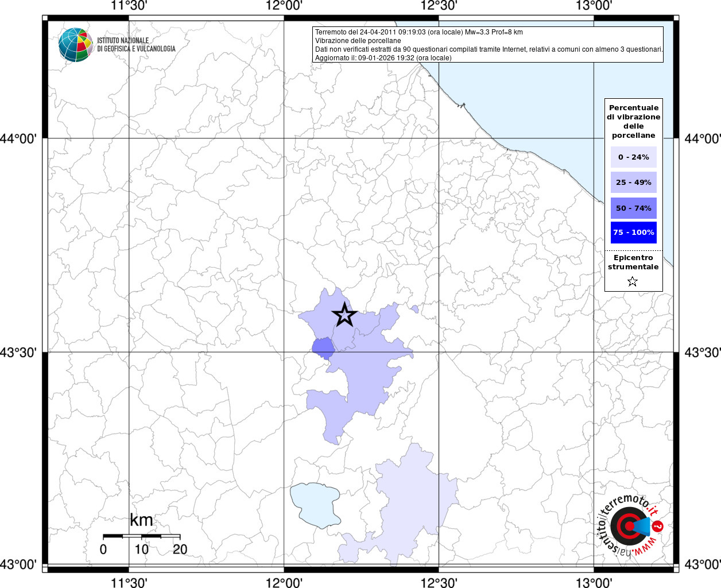
Task: Click the 'Dati non verificati' description line
Action: pyautogui.click(x=489, y=49)
